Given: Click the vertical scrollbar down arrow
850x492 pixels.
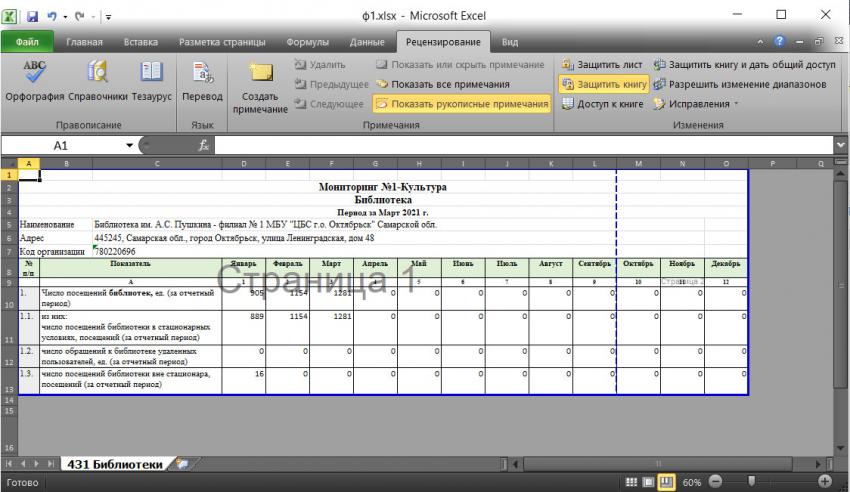Looking at the screenshot, I should (x=841, y=449).
